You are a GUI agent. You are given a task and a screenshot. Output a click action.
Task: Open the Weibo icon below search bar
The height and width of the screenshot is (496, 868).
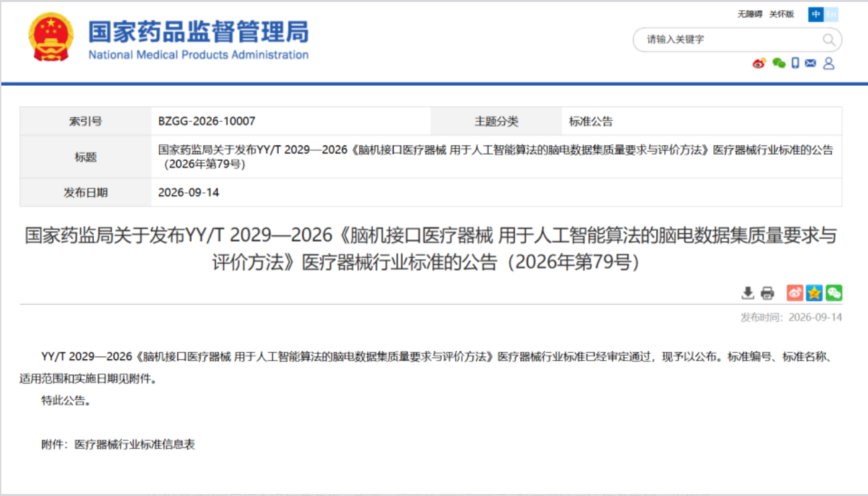pos(759,63)
